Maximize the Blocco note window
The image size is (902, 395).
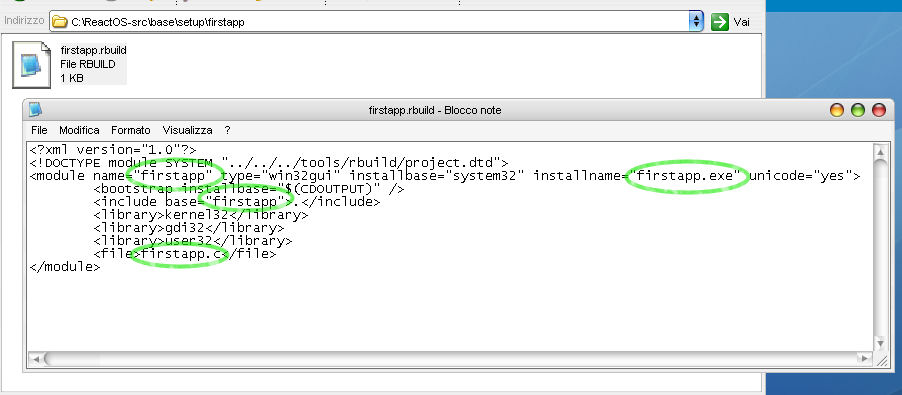pyautogui.click(x=858, y=110)
